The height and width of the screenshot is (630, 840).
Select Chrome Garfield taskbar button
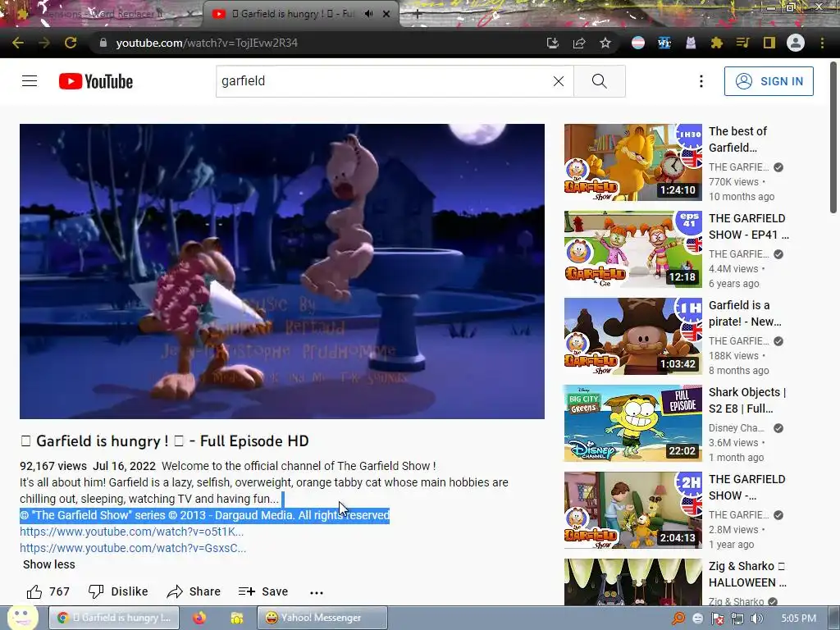point(115,618)
